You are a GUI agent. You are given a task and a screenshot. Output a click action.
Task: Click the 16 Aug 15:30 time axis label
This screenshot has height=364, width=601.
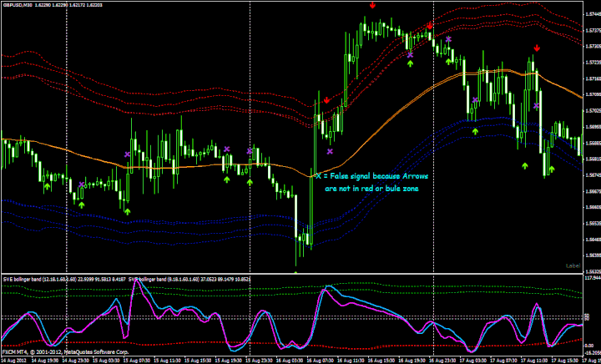382,361
